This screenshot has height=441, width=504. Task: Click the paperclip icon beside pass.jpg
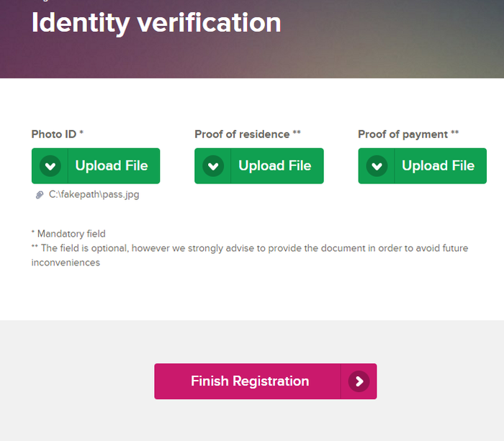40,195
